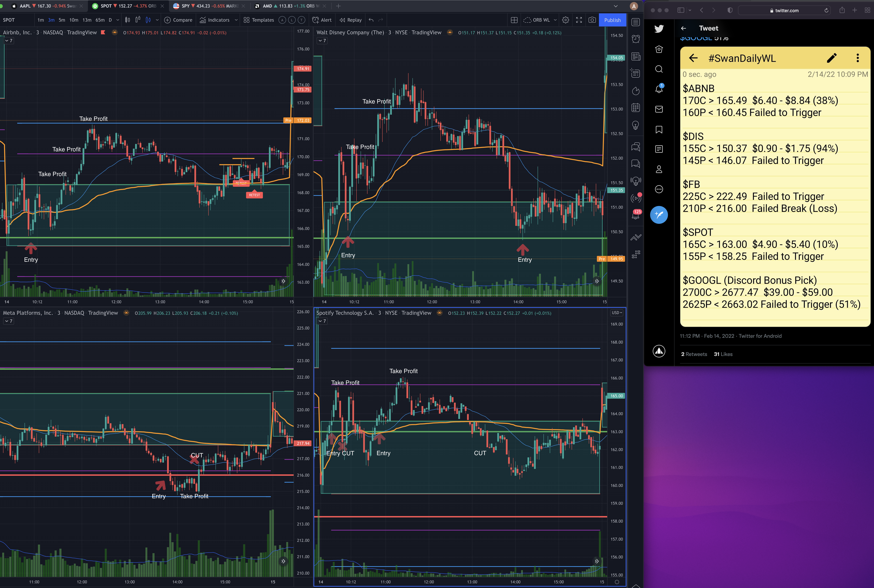Screen dimensions: 874x588
Task: Open the ideas lightbulb icon in sidebar
Action: [635, 125]
